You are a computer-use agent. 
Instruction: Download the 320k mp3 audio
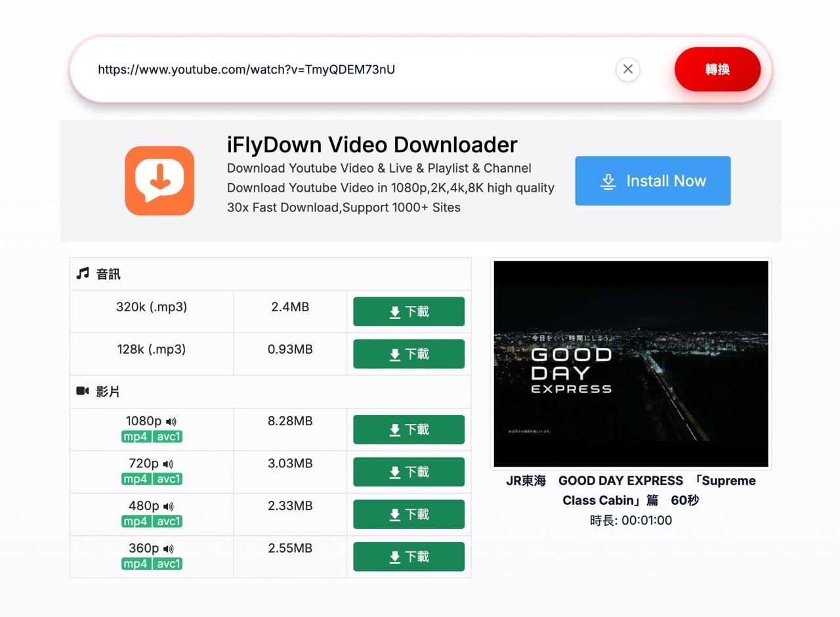(x=409, y=312)
